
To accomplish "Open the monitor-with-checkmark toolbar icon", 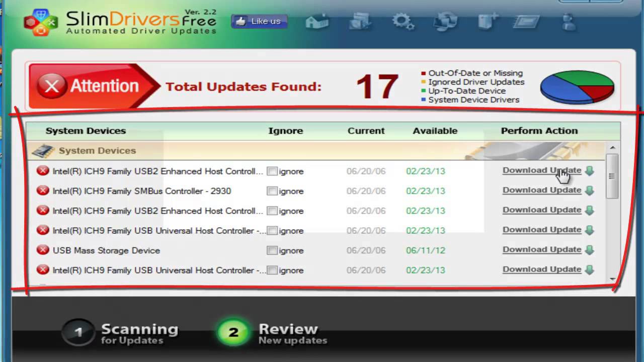I will (x=360, y=21).
